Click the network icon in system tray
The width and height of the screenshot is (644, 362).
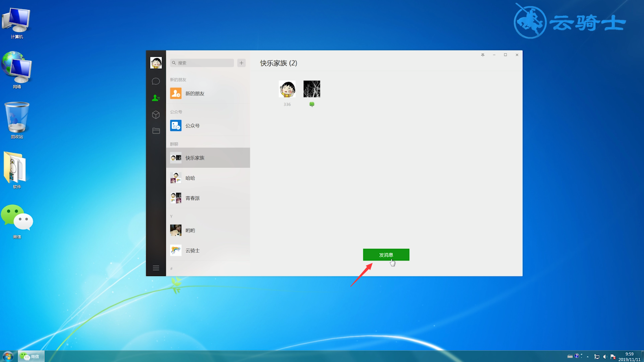point(597,357)
